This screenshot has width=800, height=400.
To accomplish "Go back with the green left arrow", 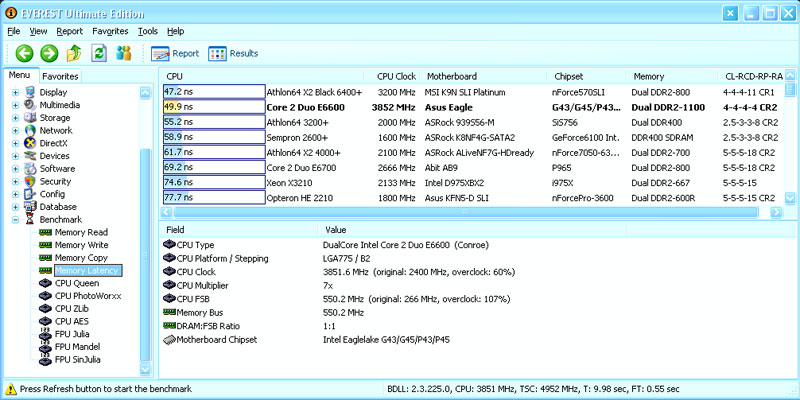I will [x=24, y=53].
